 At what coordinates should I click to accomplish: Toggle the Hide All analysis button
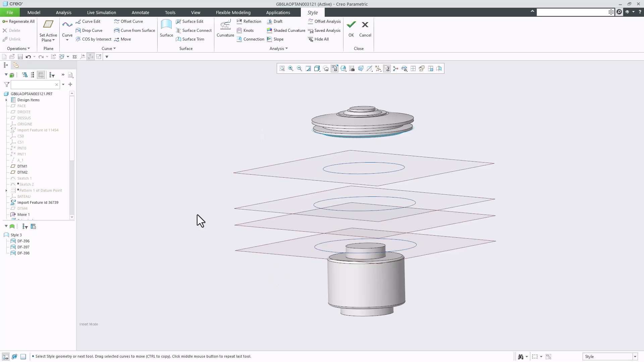pyautogui.click(x=318, y=39)
